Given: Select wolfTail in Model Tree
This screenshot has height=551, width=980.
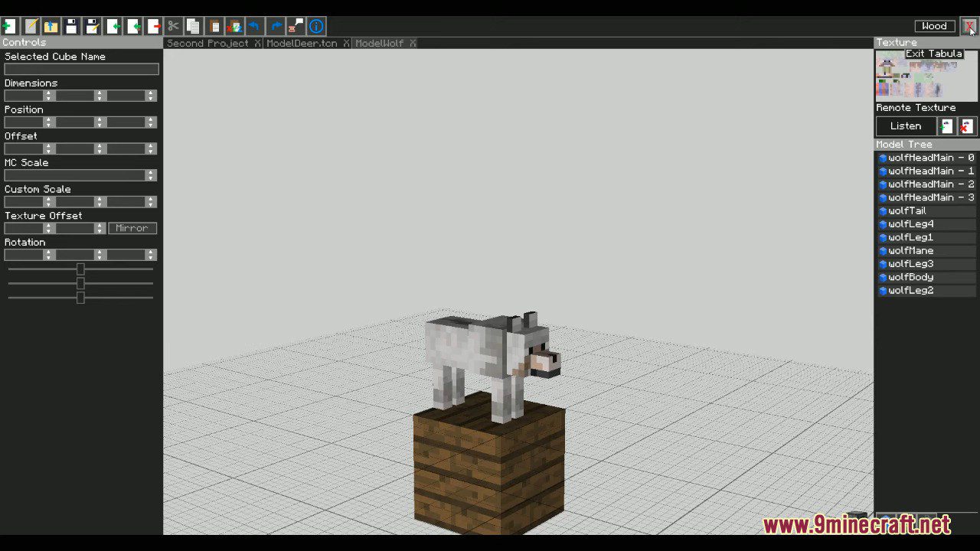Looking at the screenshot, I should pos(926,210).
